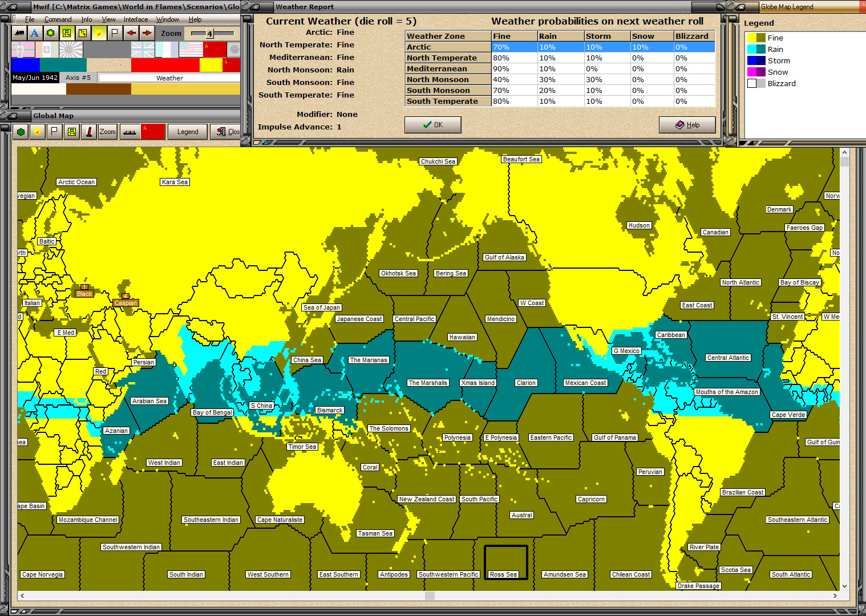The height and width of the screenshot is (616, 866).
Task: Open the Info menu
Action: tap(87, 19)
